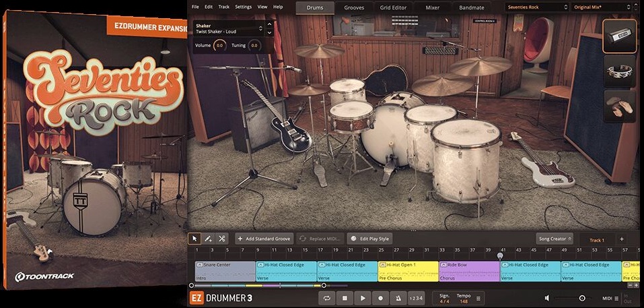The image size is (644, 308).
Task: Open the Seventies Rock kit dropdown
Action: [x=536, y=7]
